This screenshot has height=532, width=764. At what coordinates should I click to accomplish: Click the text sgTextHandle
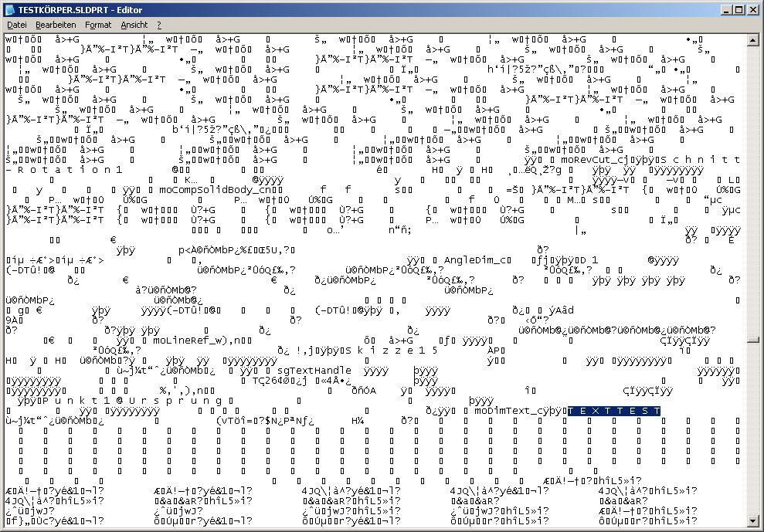(x=314, y=371)
